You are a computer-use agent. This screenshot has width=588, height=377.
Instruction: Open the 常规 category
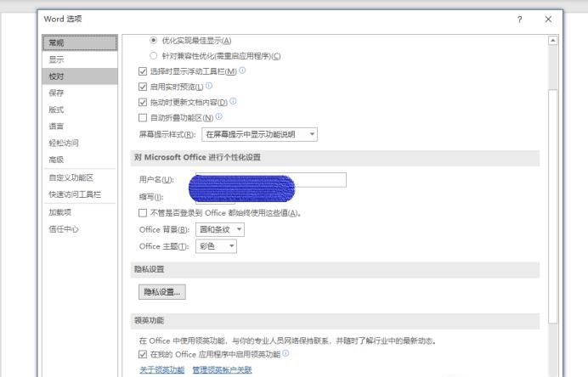tap(80, 42)
